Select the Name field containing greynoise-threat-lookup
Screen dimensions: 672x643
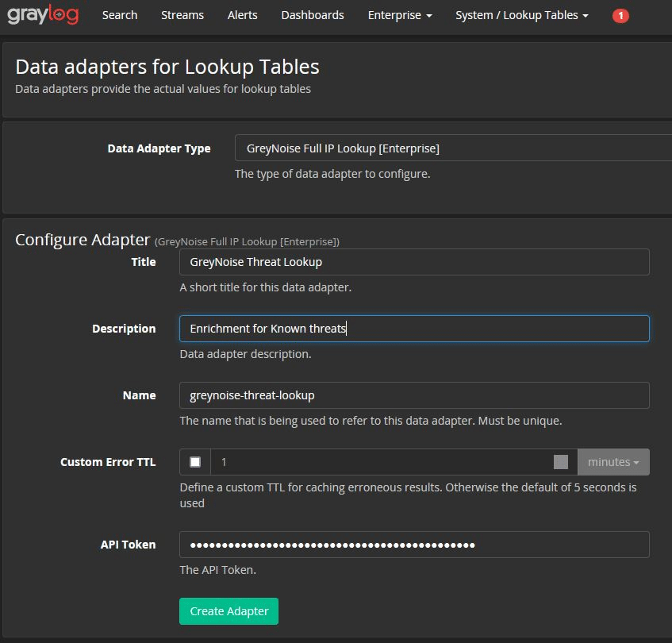coord(413,395)
